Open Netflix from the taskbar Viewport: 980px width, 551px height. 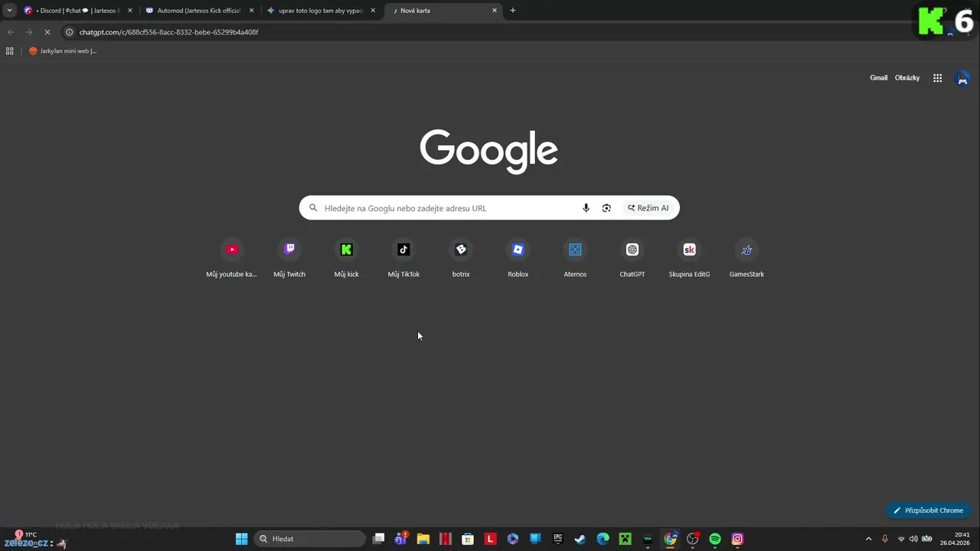coord(445,539)
